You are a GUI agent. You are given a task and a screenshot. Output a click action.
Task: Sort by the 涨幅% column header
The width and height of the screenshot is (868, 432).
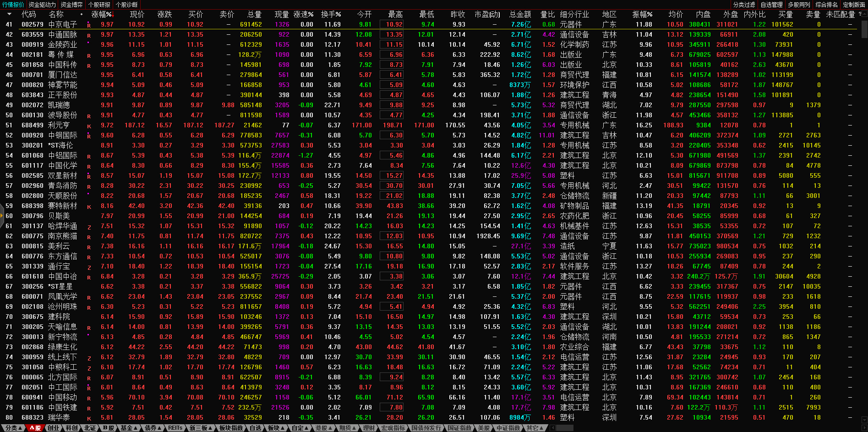tap(102, 14)
